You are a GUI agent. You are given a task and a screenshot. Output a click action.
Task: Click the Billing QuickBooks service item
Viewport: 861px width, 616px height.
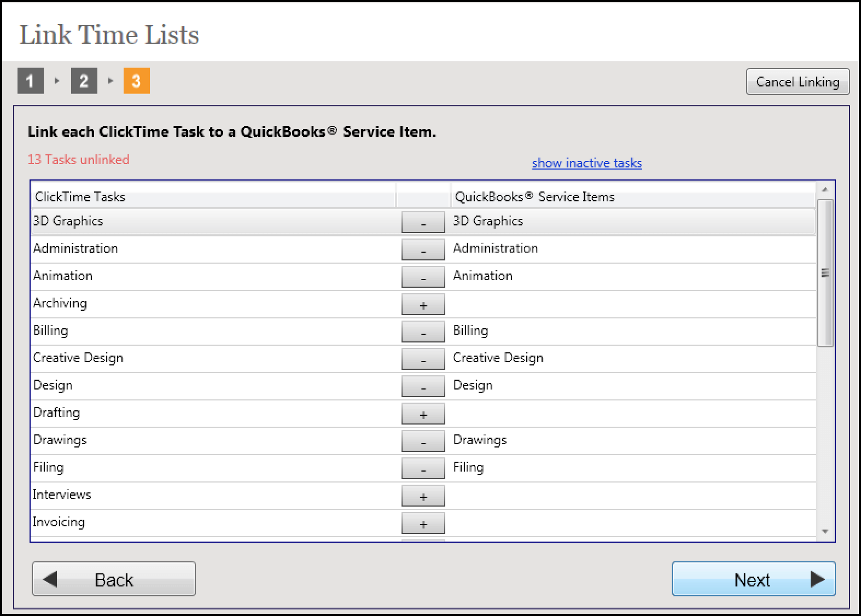(470, 330)
